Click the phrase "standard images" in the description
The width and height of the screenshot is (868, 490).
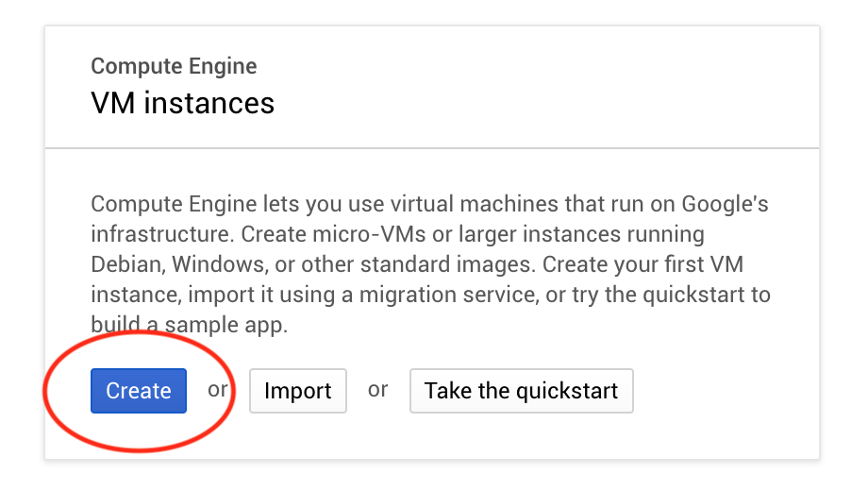[448, 264]
